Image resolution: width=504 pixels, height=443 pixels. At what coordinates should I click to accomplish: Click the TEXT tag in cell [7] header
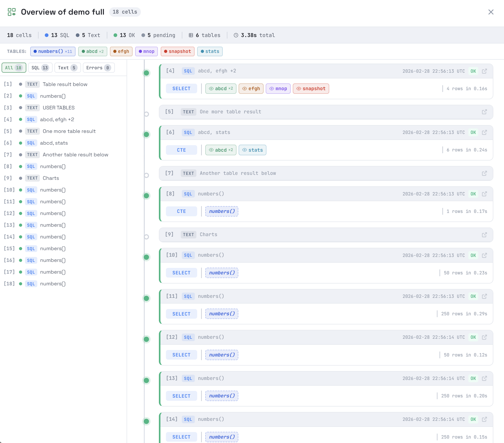pyautogui.click(x=188, y=173)
